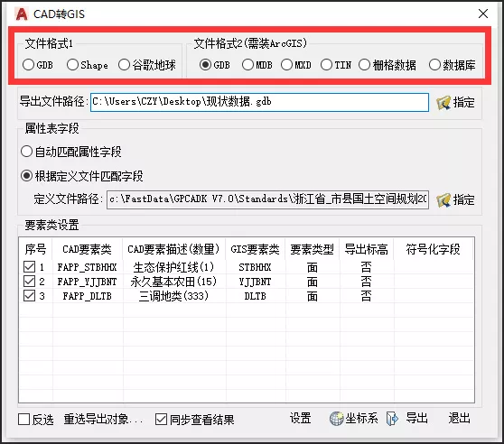Click the 退出 exit button
The image size is (504, 444).
point(460,419)
